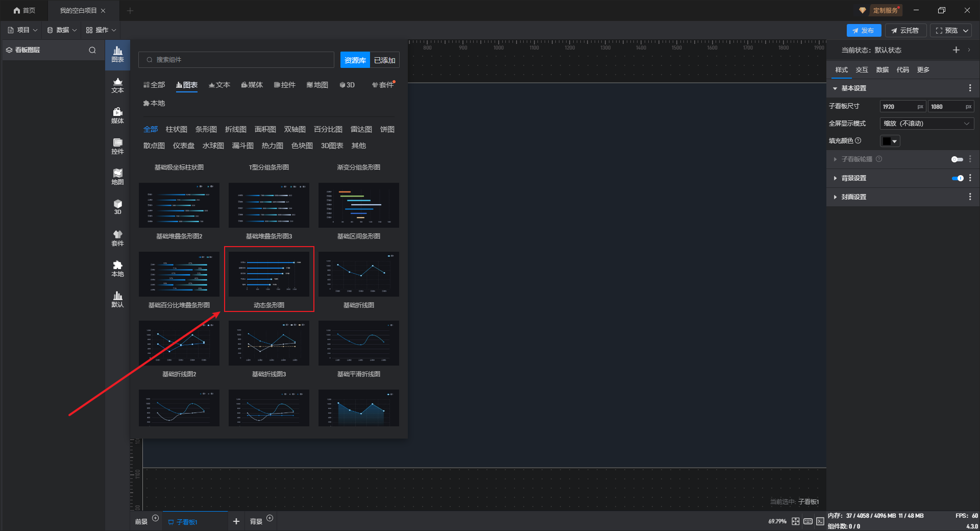Expand the 封面设置 section

coord(853,197)
